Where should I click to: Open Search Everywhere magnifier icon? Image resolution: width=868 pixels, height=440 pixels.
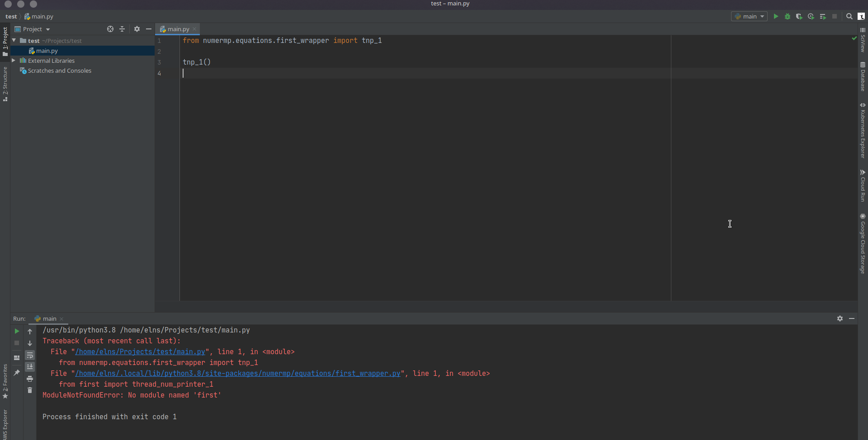pyautogui.click(x=849, y=17)
